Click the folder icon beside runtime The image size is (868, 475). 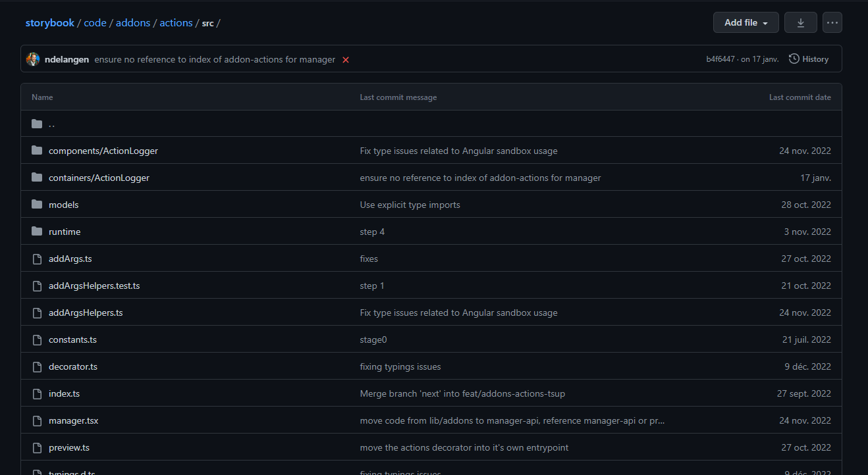[36, 231]
